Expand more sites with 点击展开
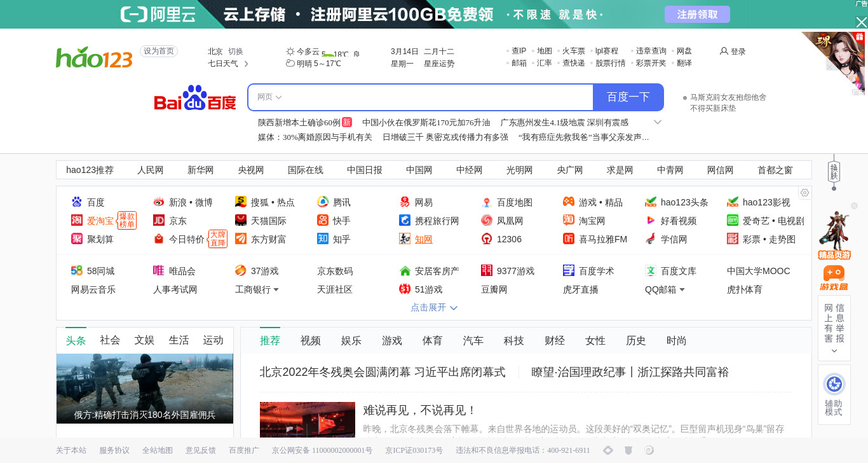This screenshot has width=868, height=463. (434, 307)
